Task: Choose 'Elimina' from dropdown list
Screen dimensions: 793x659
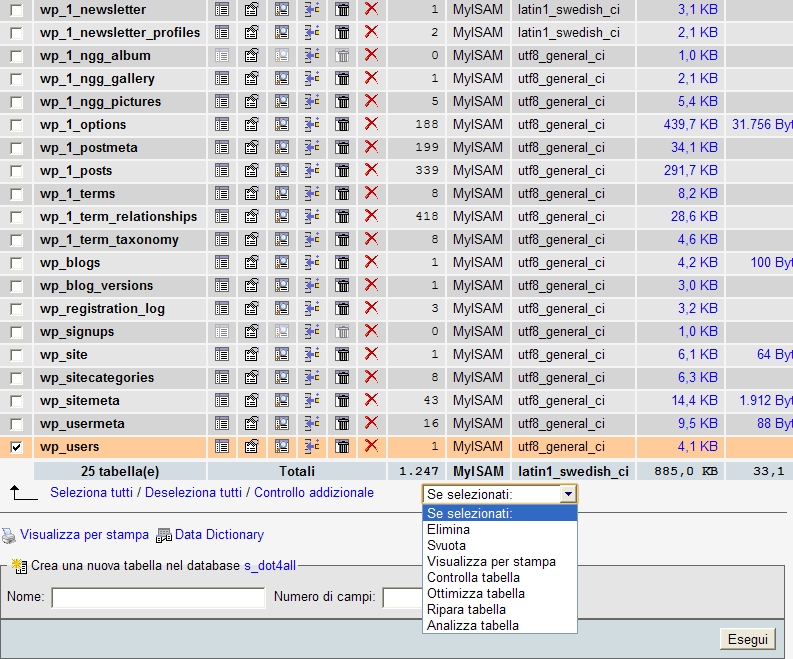Action: 500,530
